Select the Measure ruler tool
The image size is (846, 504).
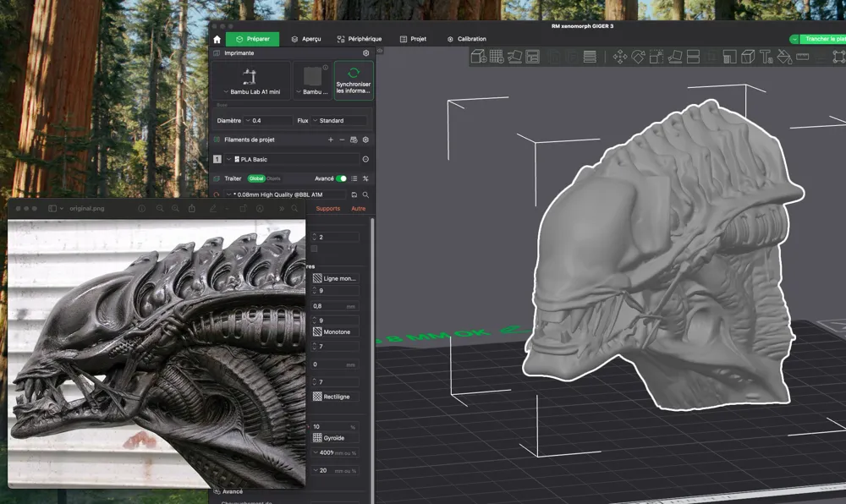point(803,57)
